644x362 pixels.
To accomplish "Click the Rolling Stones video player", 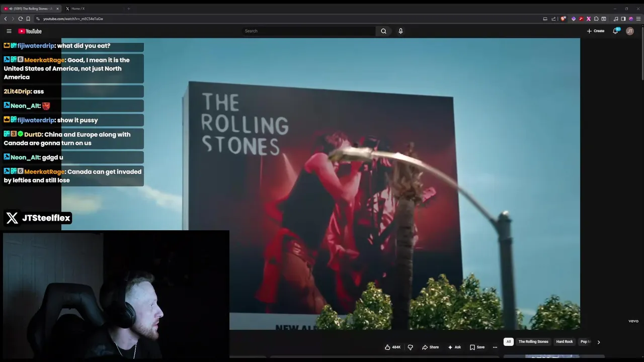I will click(320, 184).
